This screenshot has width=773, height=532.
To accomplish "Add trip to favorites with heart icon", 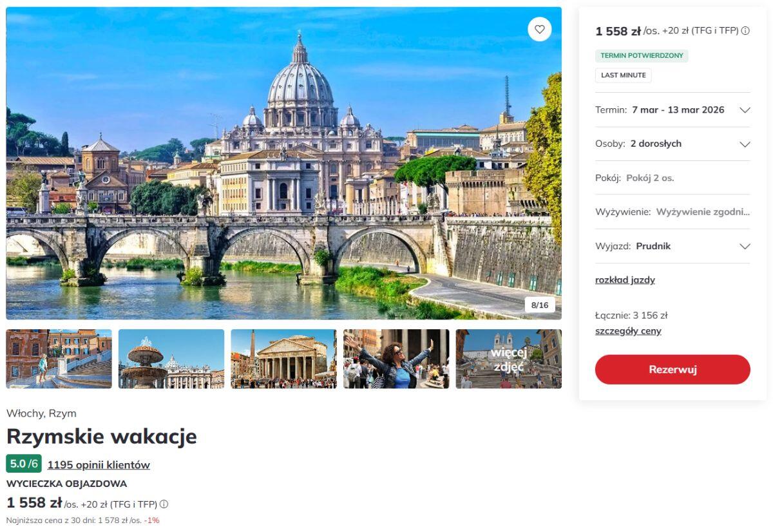I will (540, 29).
